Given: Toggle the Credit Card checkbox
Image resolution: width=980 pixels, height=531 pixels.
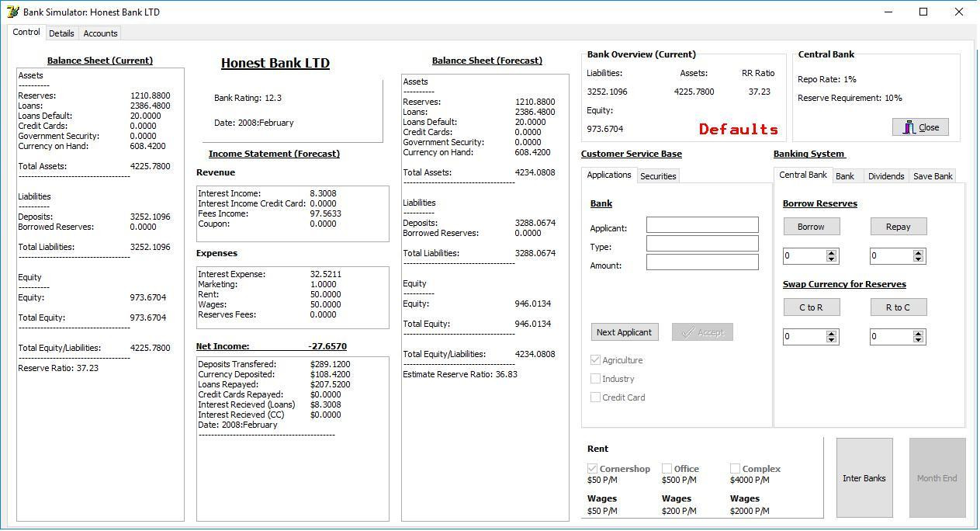Looking at the screenshot, I should click(x=595, y=397).
